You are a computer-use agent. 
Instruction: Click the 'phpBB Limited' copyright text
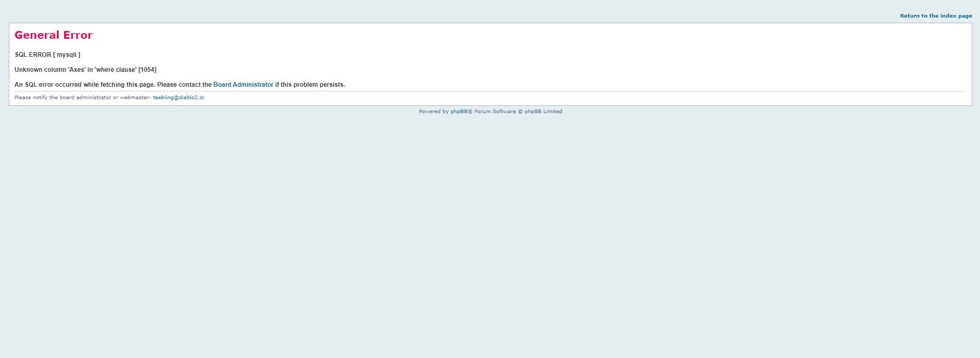(x=543, y=112)
